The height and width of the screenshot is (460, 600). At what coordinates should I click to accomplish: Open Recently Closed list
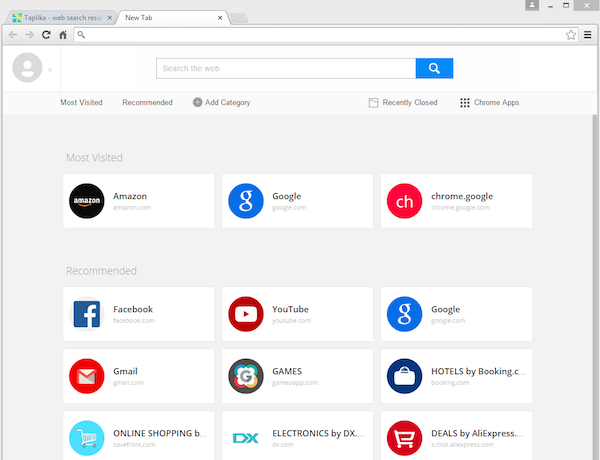point(403,102)
